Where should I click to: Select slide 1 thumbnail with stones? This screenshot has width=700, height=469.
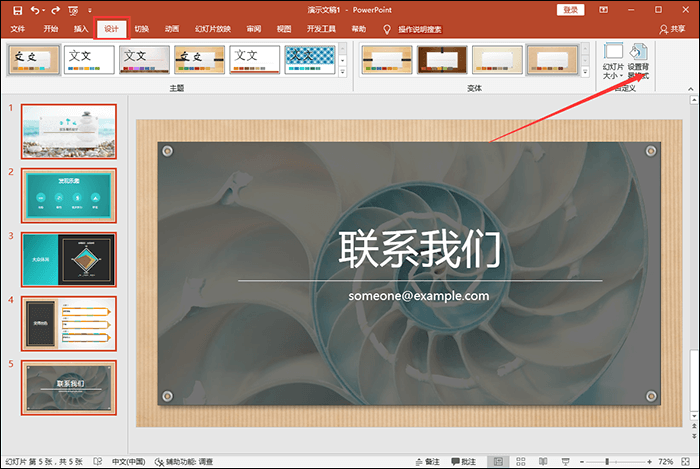[69, 132]
